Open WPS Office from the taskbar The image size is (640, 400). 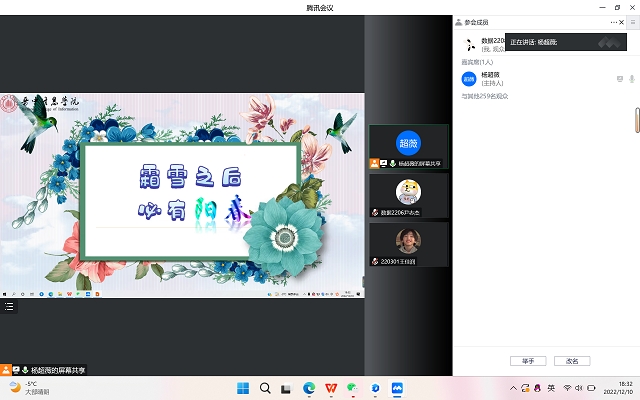coord(331,387)
